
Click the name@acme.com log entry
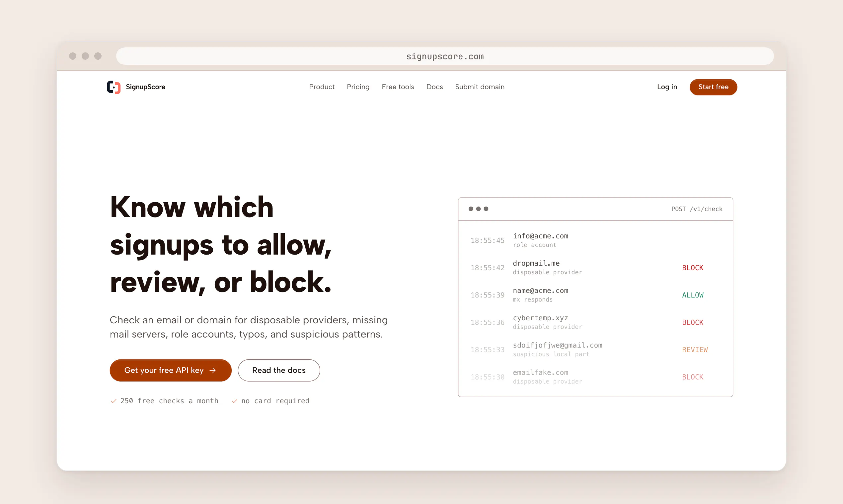point(595,295)
